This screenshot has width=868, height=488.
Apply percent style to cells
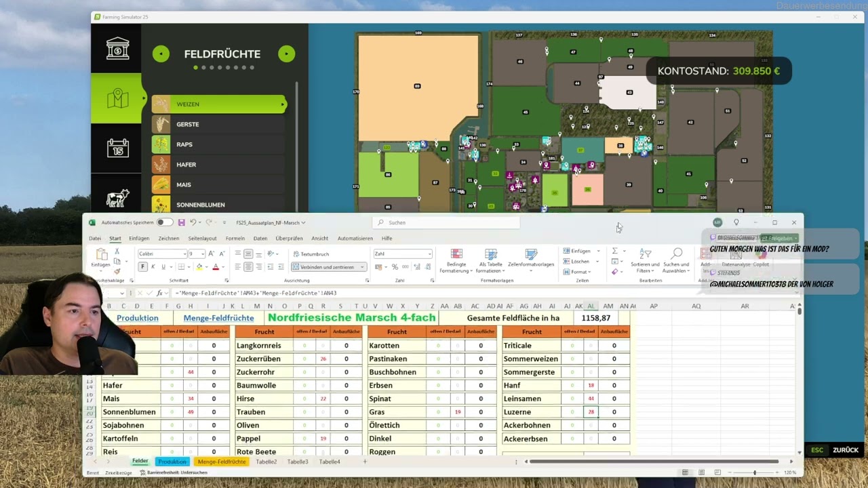tap(395, 267)
